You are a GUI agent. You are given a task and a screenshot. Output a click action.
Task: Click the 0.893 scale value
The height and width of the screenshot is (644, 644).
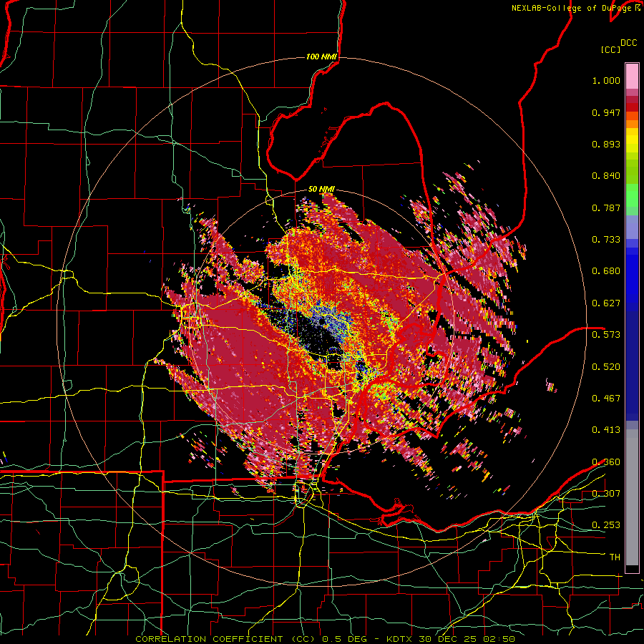pyautogui.click(x=606, y=144)
